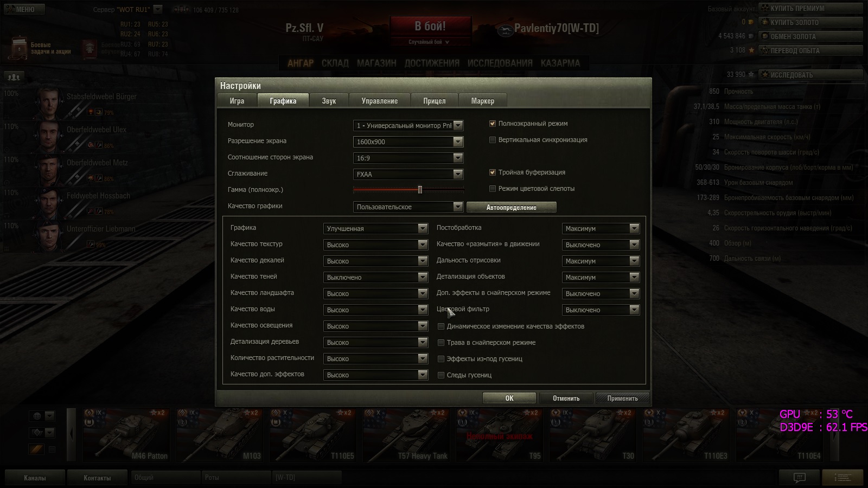Click the battle missions icon

coord(20,48)
